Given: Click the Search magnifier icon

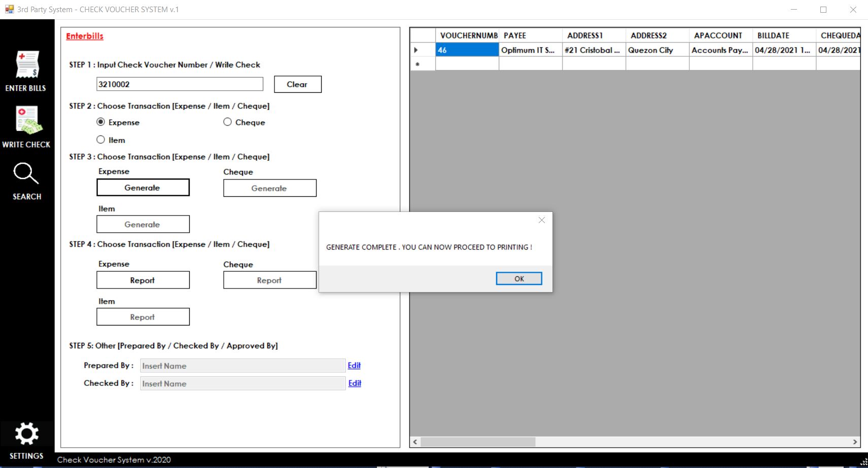Looking at the screenshot, I should (x=26, y=173).
